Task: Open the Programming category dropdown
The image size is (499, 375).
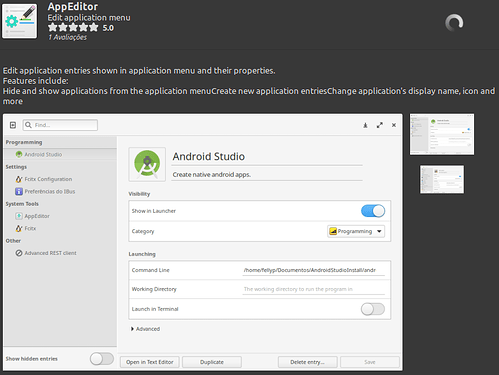Action: pyautogui.click(x=356, y=231)
